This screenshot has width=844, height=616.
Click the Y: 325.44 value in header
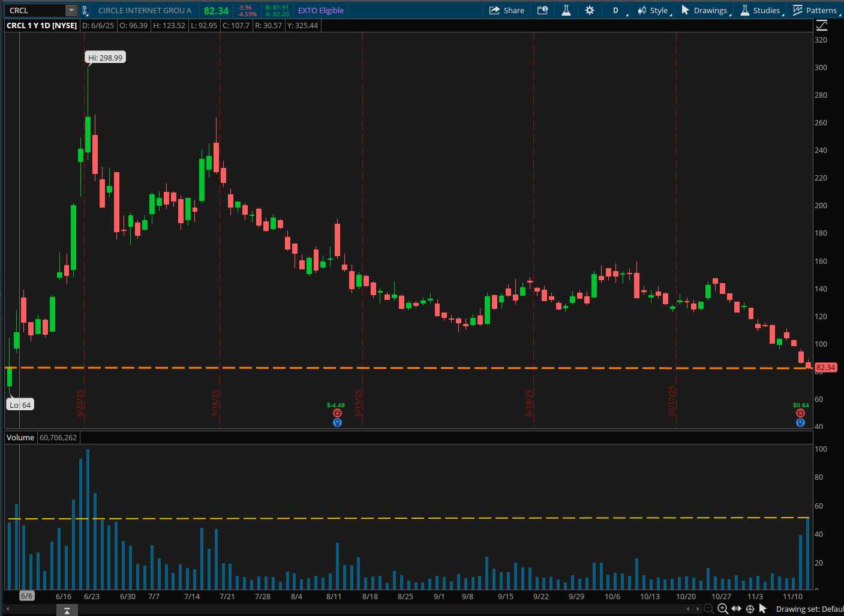303,25
